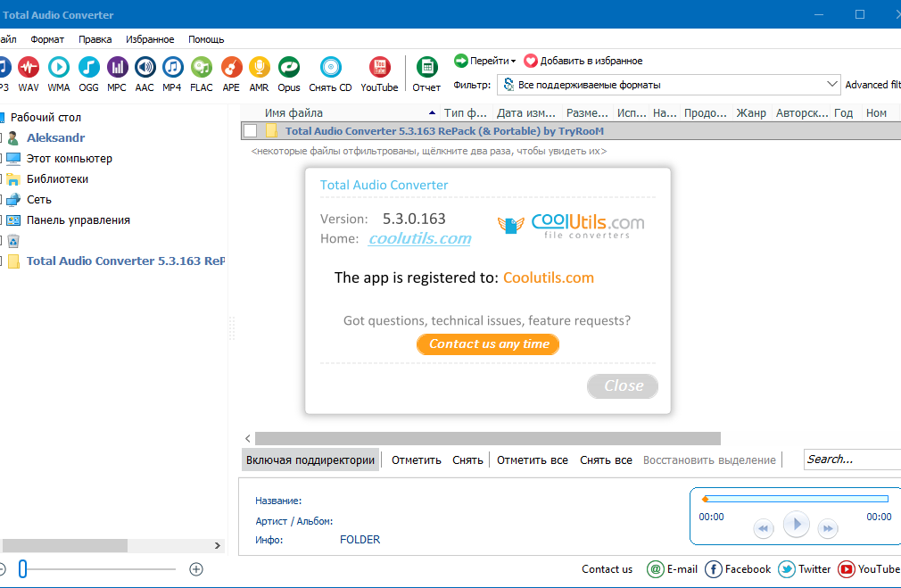
Task: Select Библиотеки in the folder tree
Action: click(57, 179)
